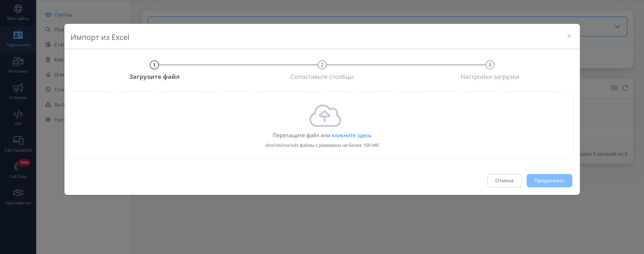Close the Импорт из Excel dialog
This screenshot has height=254, width=644.
pos(569,36)
